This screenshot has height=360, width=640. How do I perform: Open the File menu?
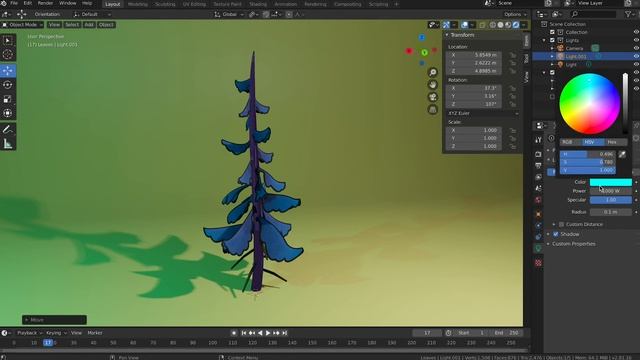(14, 3)
